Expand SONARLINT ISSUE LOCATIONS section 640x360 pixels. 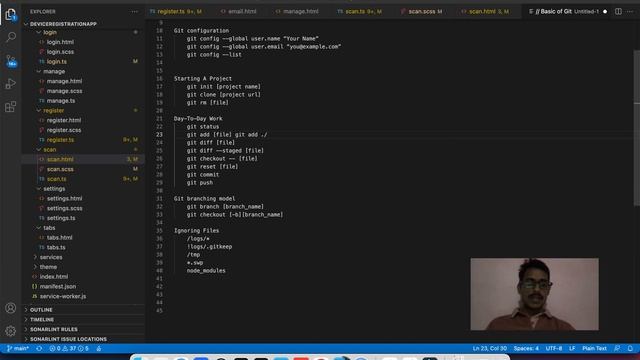68,339
